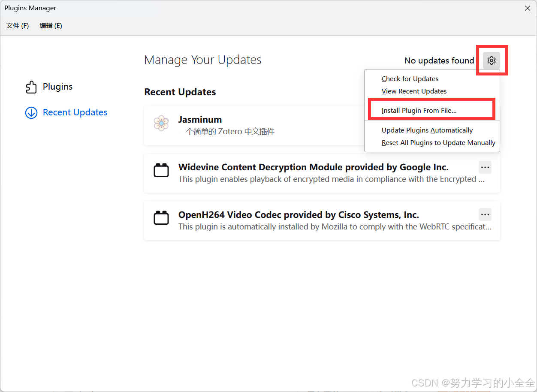This screenshot has height=392, width=537.
Task: Open the OpenH264 Video Codec title
Action: click(299, 214)
